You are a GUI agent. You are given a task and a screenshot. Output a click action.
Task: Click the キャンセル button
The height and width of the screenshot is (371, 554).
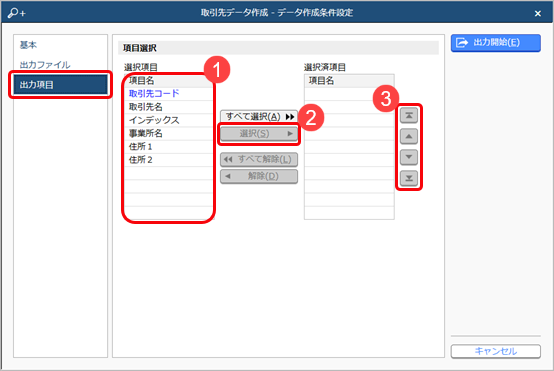(495, 351)
